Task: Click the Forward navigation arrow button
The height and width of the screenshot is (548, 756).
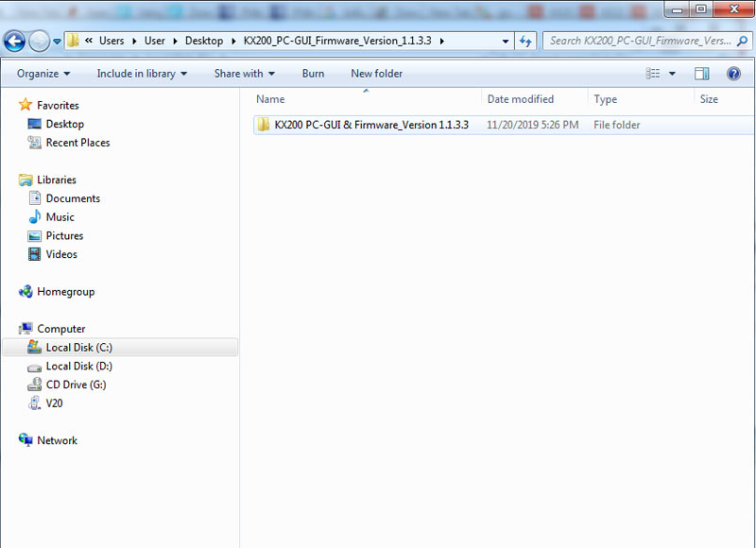Action: click(39, 42)
